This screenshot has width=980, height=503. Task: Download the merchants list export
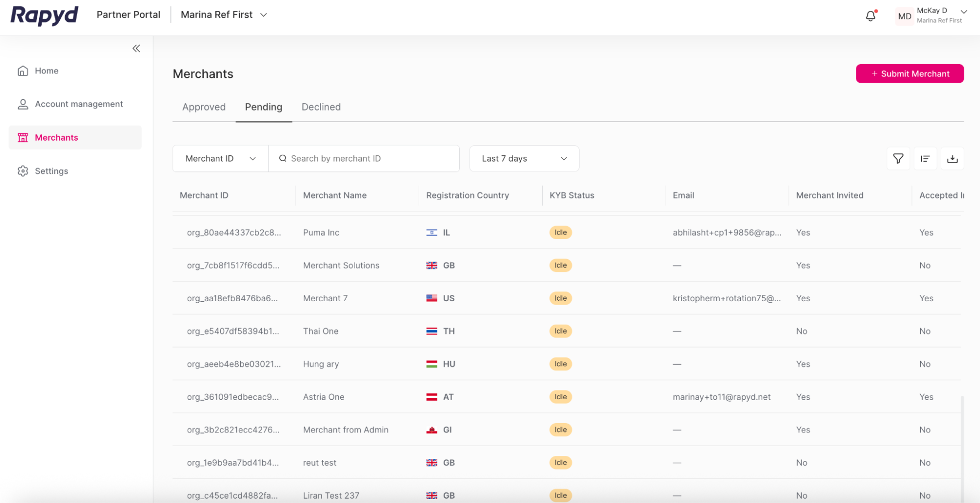(x=953, y=158)
